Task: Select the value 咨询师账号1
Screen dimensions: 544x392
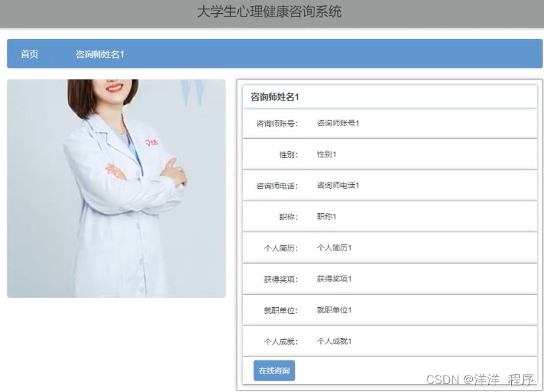Action: click(x=338, y=123)
